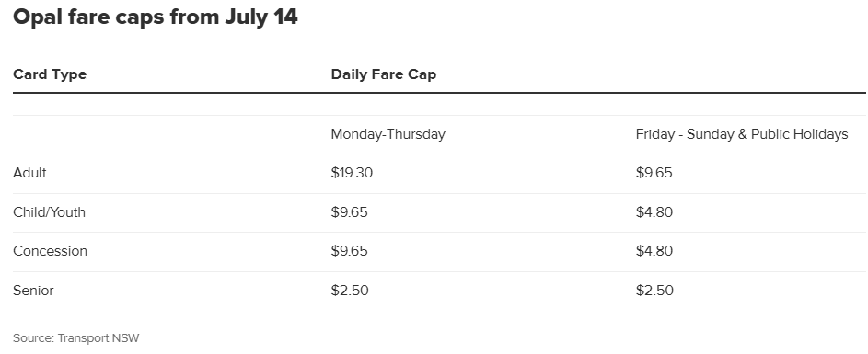Viewport: 868px width, 354px height.
Task: Click the Adult $9.65 weekend fare cap
Action: pyautogui.click(x=654, y=173)
